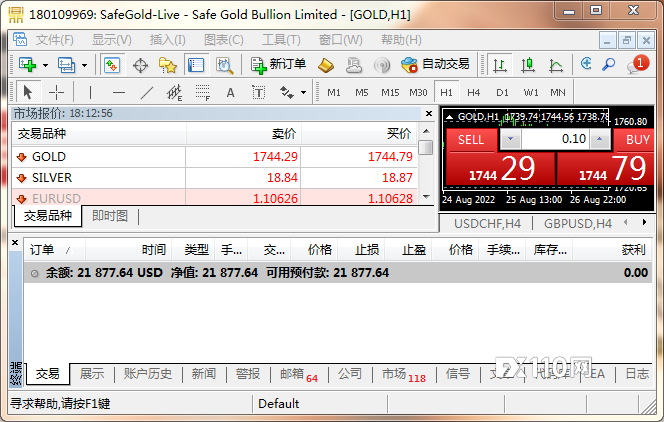Switch to M30 timeframe
This screenshot has height=422, width=664.
(418, 92)
